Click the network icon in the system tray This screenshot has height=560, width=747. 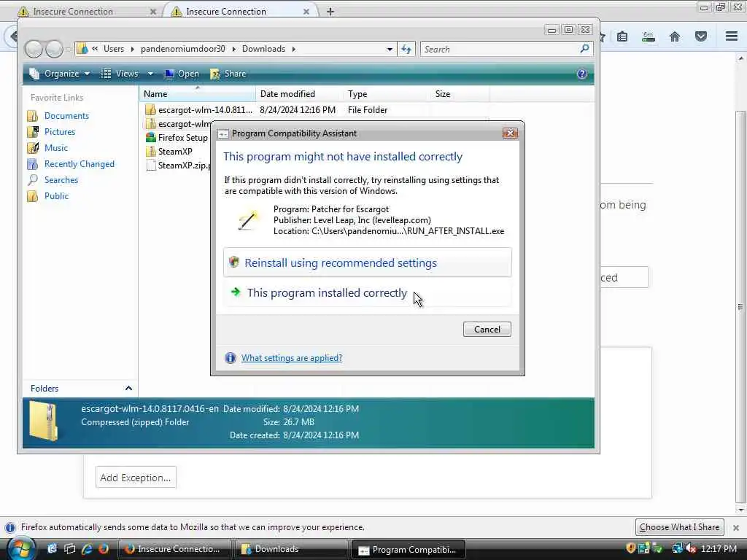click(x=677, y=548)
